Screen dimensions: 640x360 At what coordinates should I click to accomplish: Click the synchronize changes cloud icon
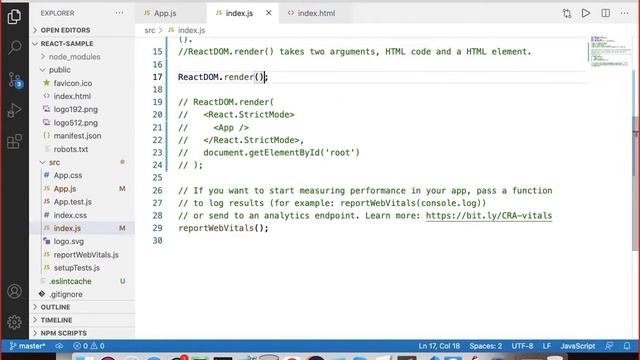59,346
